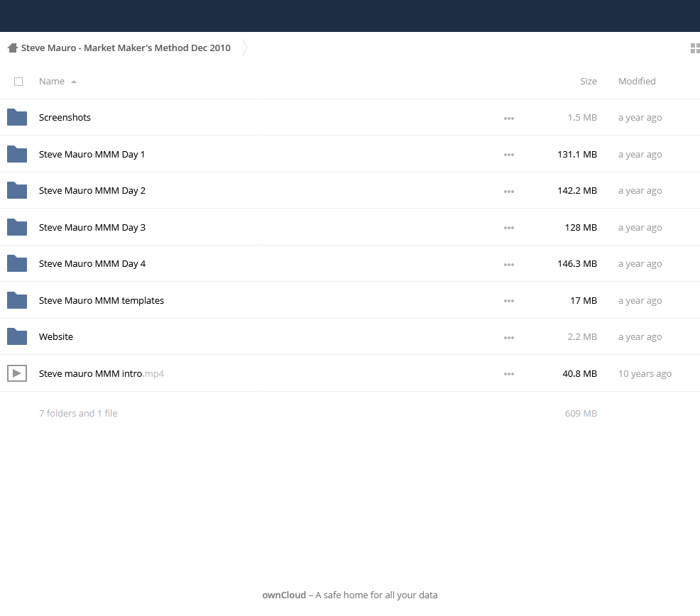Open the three-dots menu for MMM Day 2
Image resolution: width=700 pixels, height=616 pixels.
click(509, 192)
